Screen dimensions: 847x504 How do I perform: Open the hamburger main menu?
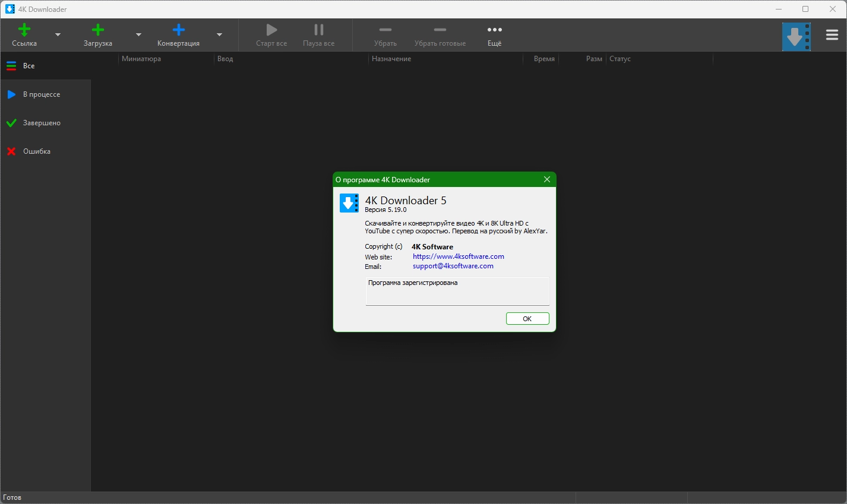click(x=832, y=36)
